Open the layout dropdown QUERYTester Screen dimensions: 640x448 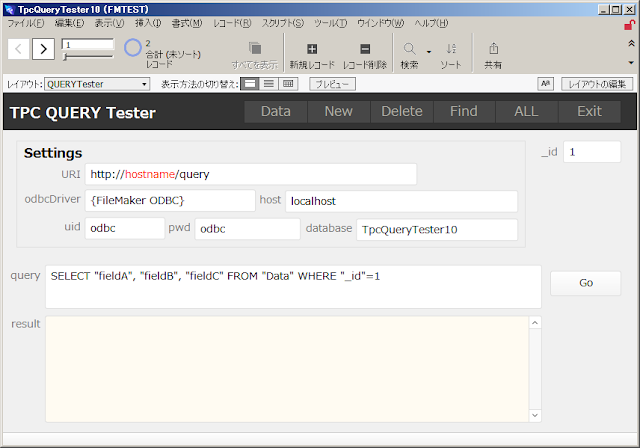click(x=97, y=84)
